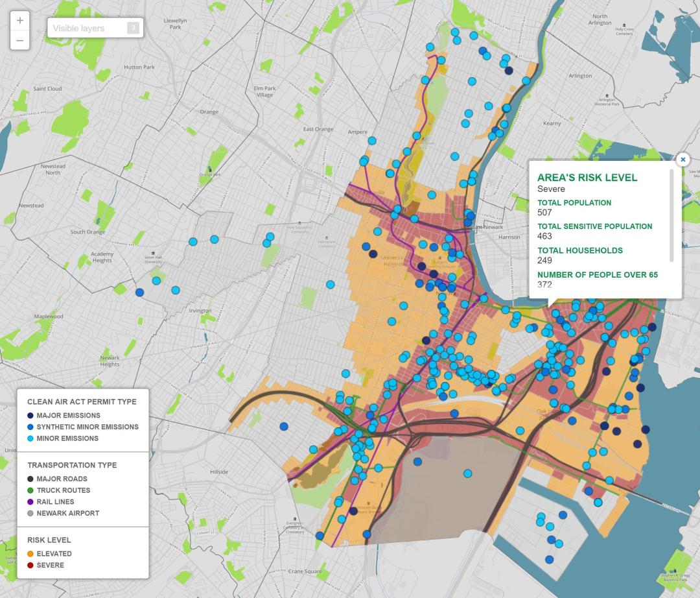Select the Rail Lines legend entry
This screenshot has height=598, width=700.
[55, 502]
